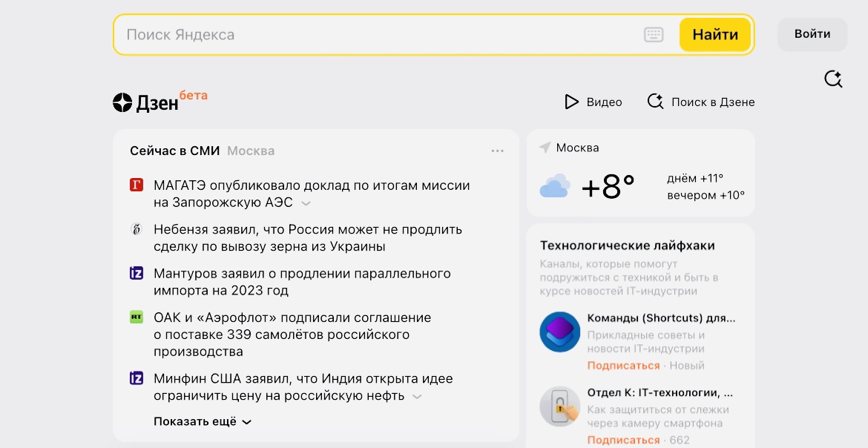Select the Москва news region tab
This screenshot has height=448, width=868.
point(251,151)
